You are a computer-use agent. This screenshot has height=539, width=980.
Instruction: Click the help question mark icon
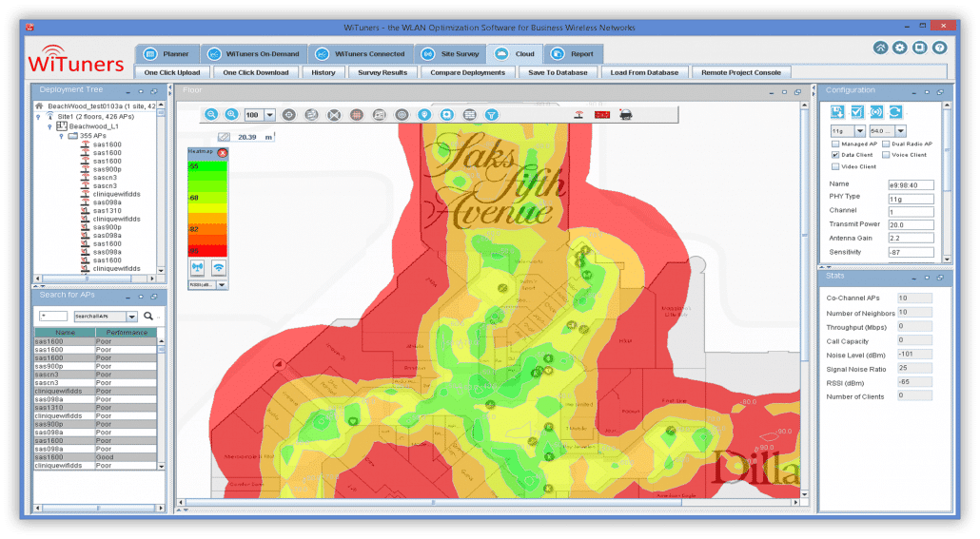point(939,48)
